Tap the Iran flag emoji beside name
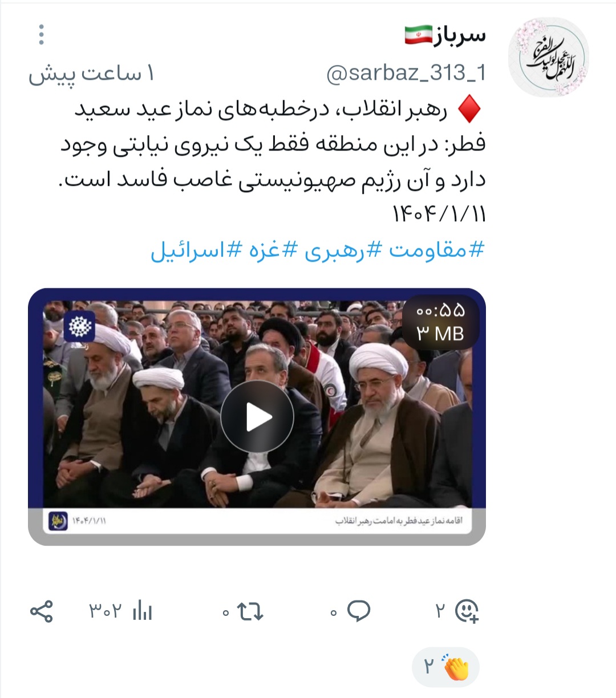The image size is (616, 698). click(x=419, y=35)
